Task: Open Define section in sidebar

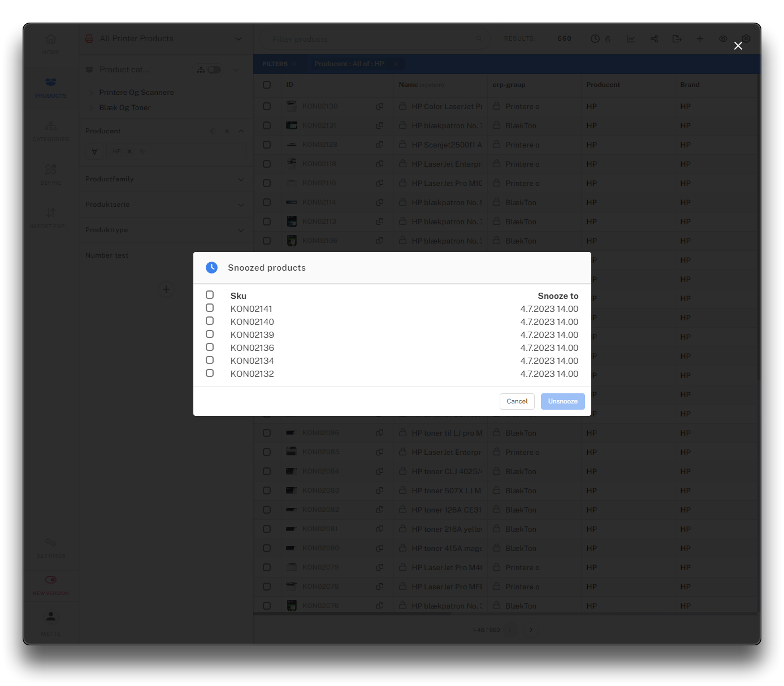Action: pos(51,174)
